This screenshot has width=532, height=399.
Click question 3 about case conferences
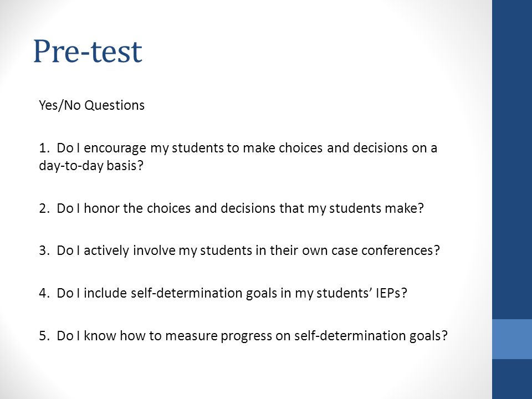click(x=239, y=250)
